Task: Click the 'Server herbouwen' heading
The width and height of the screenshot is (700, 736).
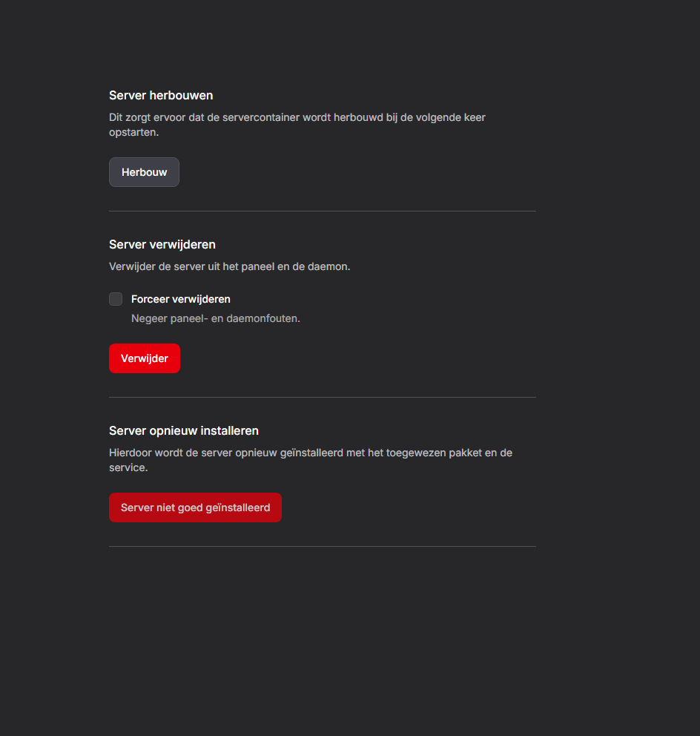Action: (x=161, y=95)
